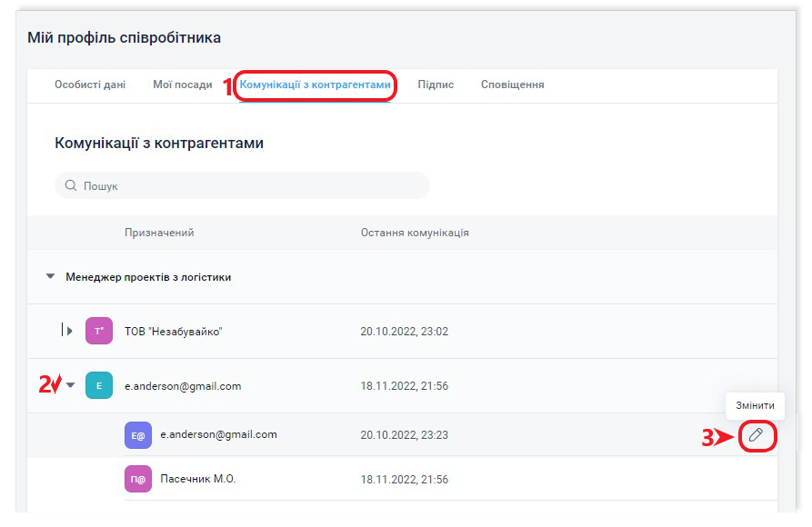Click the purple E@ avatar icon
The image size is (812, 527).
[138, 435]
